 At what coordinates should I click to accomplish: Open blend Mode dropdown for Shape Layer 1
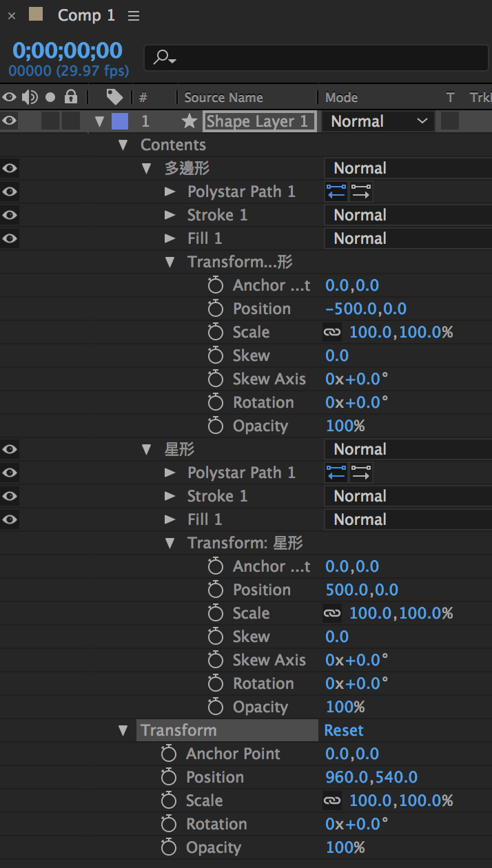[378, 121]
